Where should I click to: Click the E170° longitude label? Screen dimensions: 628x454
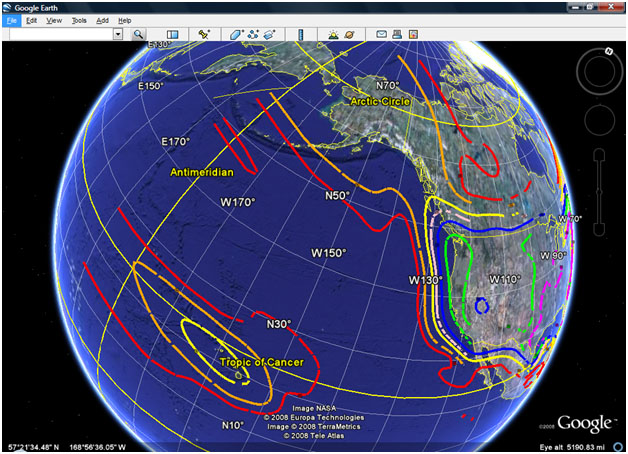click(x=175, y=141)
